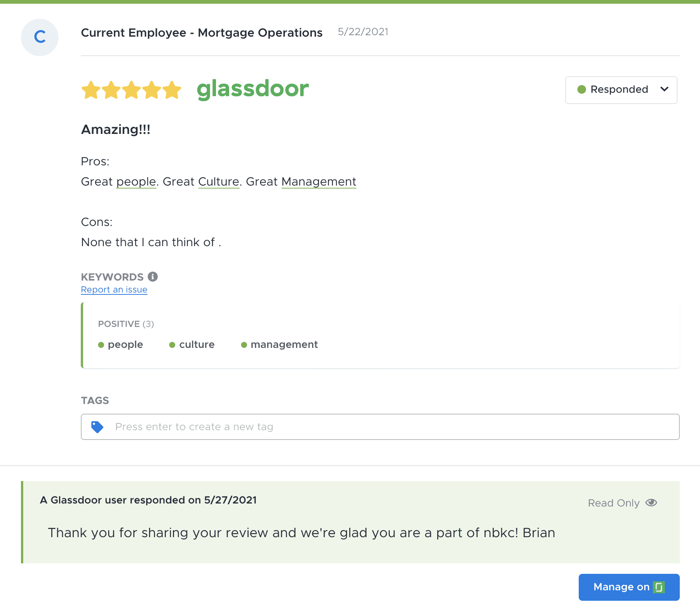Click the glassdoor logo
700x606 pixels.
253,89
